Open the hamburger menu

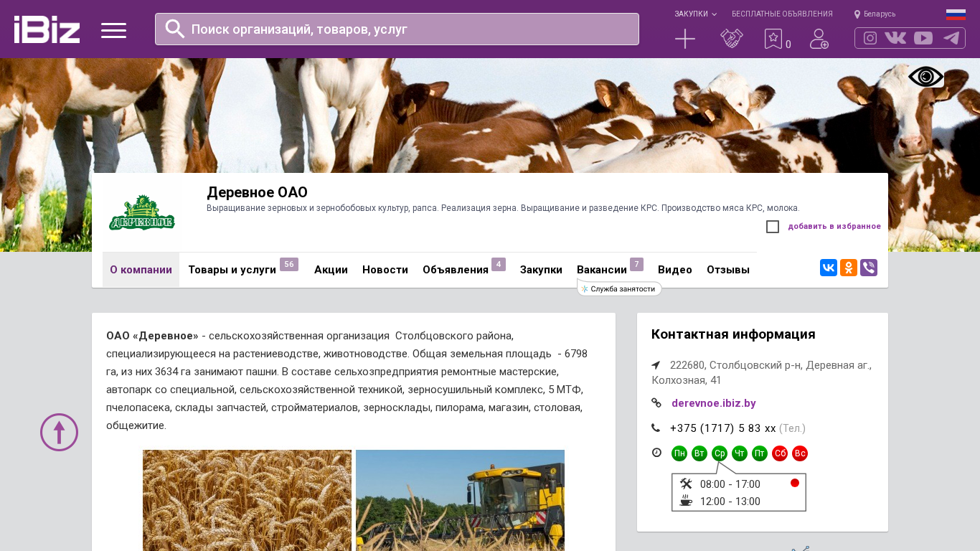pos(113,30)
